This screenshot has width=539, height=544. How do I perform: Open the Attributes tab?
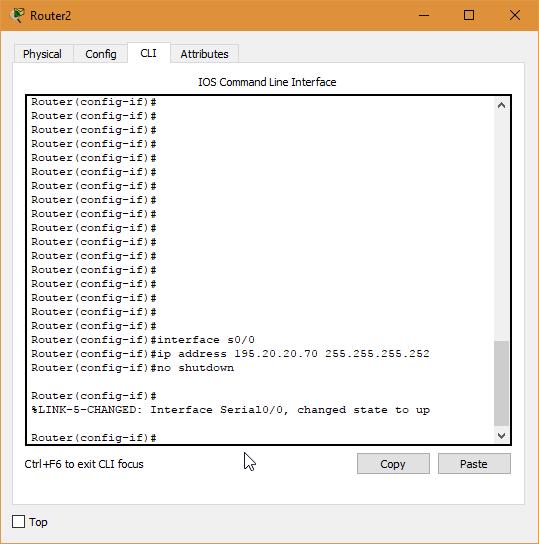pyautogui.click(x=204, y=54)
